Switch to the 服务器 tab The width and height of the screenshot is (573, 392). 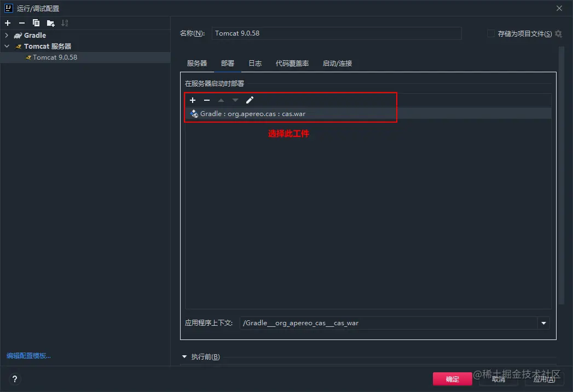click(197, 64)
